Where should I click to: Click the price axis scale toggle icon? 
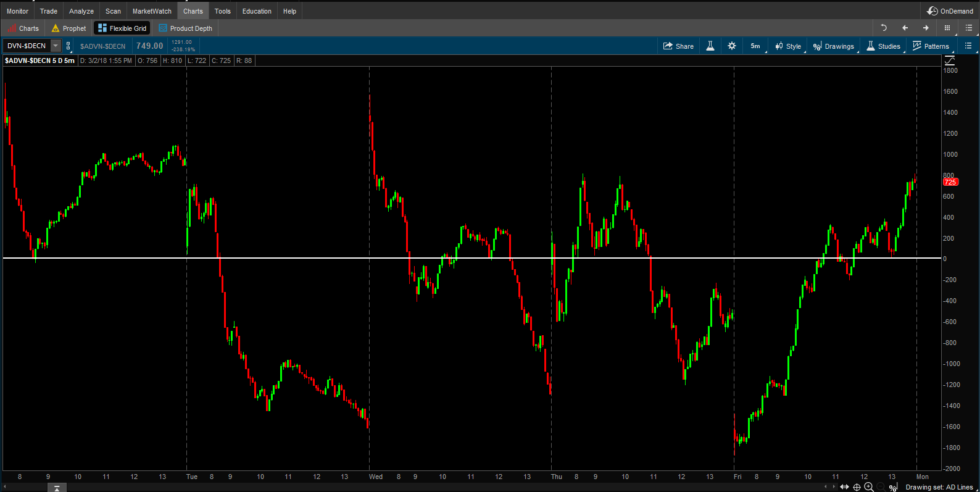(x=950, y=60)
